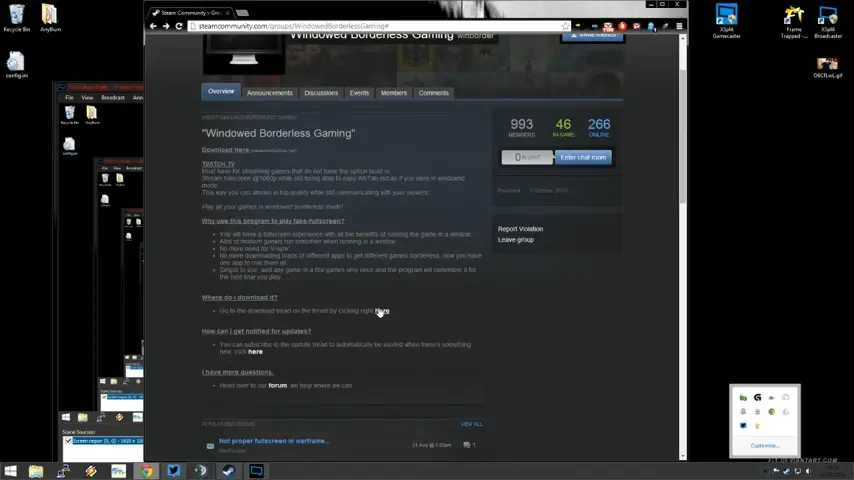
Task: Open config.ini desktop file
Action: (16, 65)
